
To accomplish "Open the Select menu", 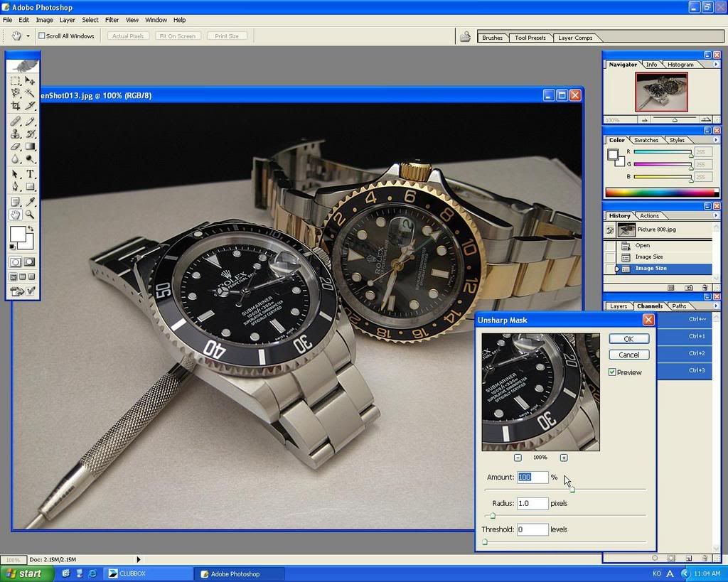I will point(90,20).
